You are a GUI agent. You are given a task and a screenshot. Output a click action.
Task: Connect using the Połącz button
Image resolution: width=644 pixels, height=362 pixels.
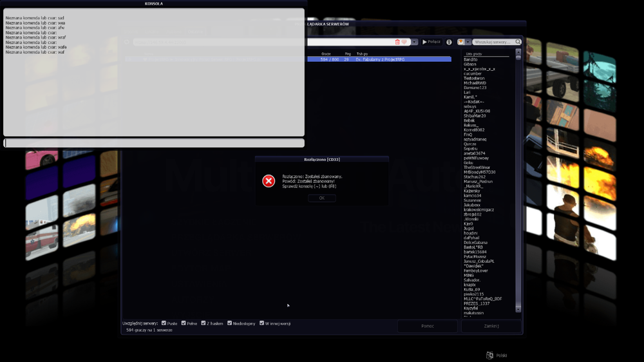click(x=431, y=42)
